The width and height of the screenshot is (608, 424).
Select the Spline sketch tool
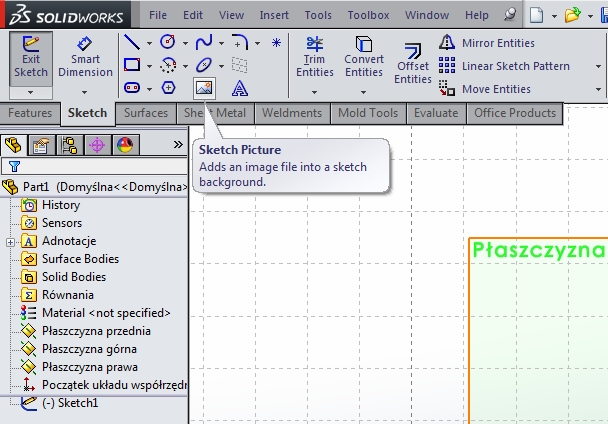204,42
